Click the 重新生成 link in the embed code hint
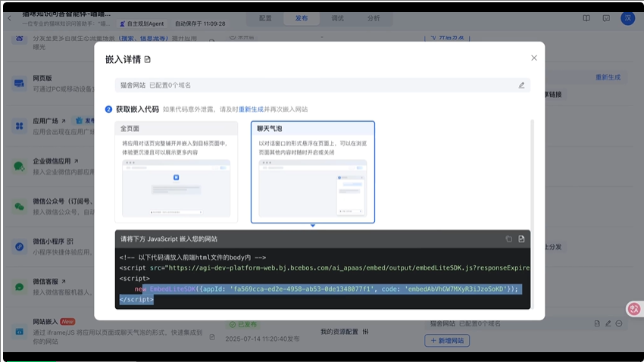The width and height of the screenshot is (644, 362). [251, 109]
